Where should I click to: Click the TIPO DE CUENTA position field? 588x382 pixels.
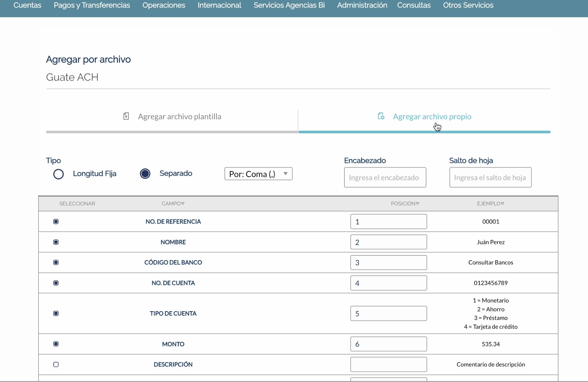click(x=388, y=314)
